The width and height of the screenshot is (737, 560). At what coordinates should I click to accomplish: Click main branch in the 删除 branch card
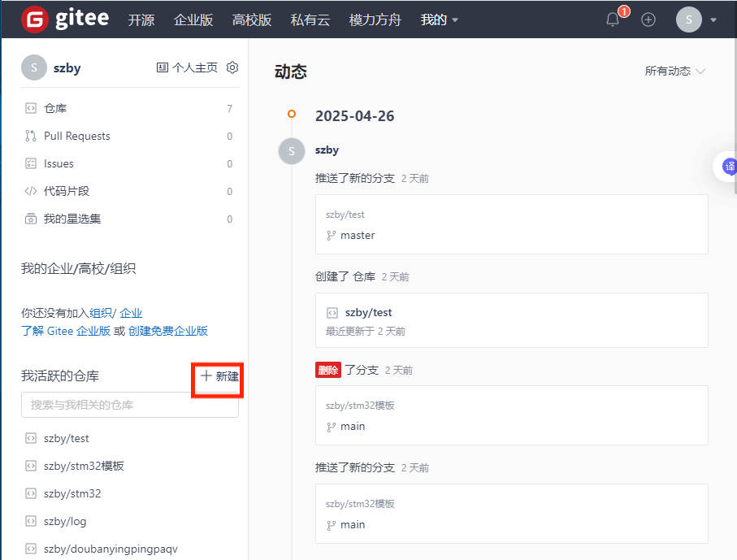click(353, 427)
